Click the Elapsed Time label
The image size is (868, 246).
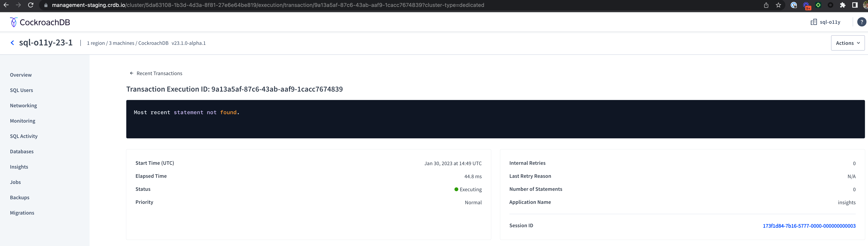[151, 176]
